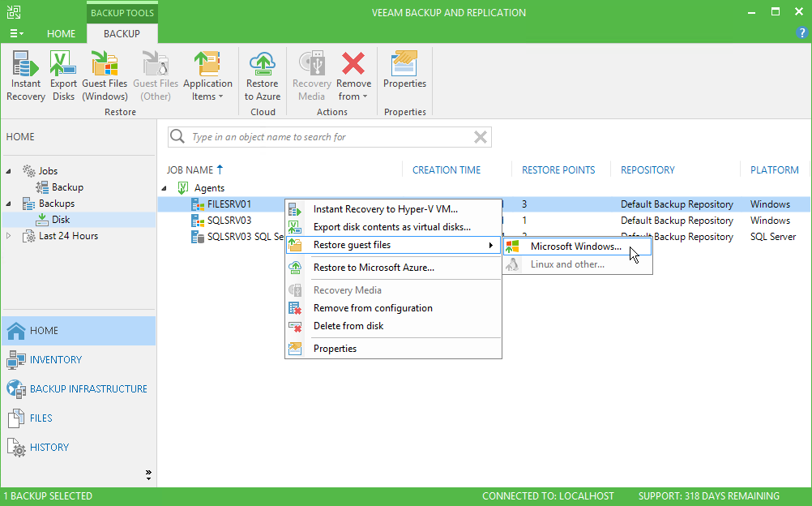Click the search magnifier icon
This screenshot has width=812, height=506.
point(177,136)
